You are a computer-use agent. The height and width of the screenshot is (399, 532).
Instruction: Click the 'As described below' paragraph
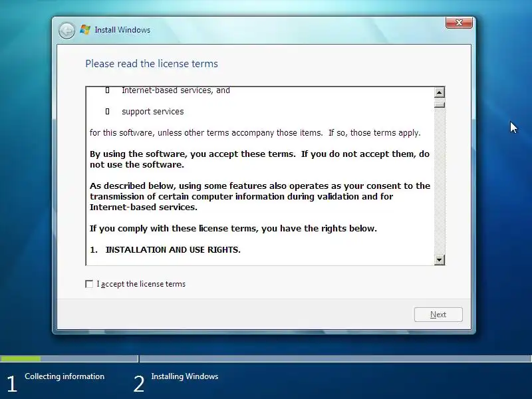click(260, 196)
